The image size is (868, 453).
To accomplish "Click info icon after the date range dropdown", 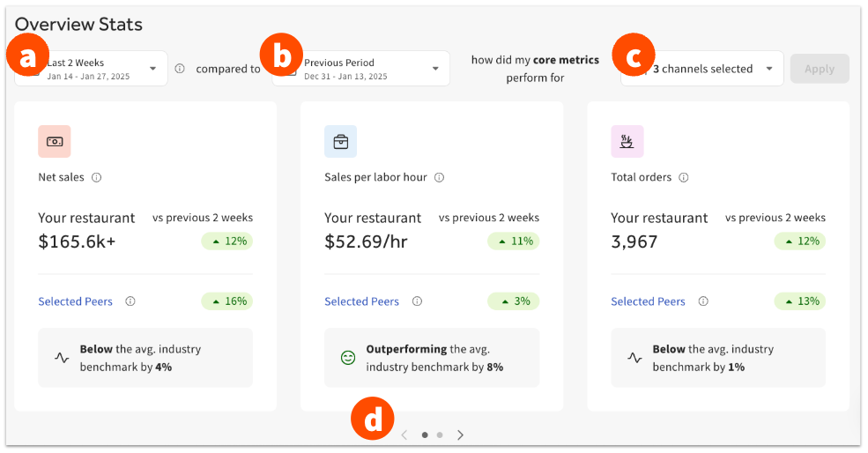I will pos(180,69).
